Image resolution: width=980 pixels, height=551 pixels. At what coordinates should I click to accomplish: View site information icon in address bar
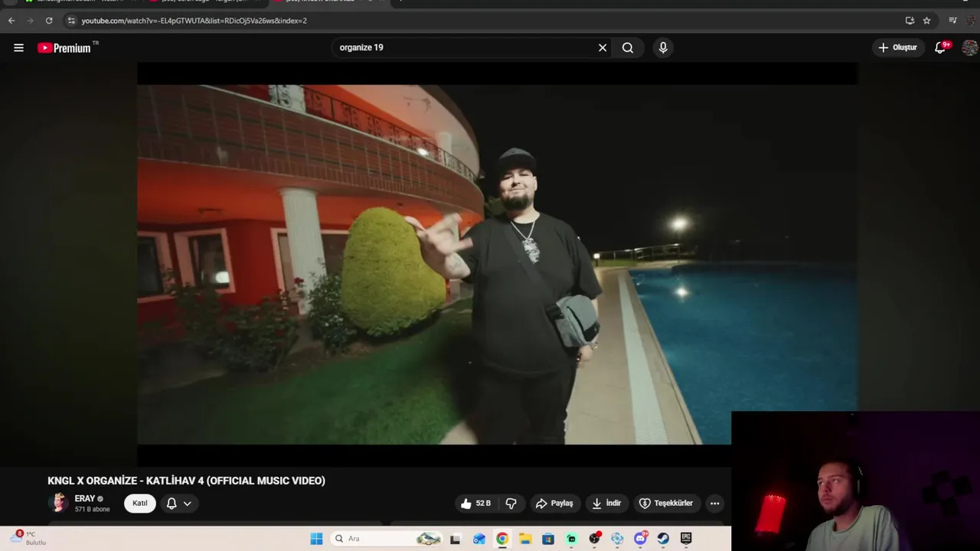pos(71,21)
